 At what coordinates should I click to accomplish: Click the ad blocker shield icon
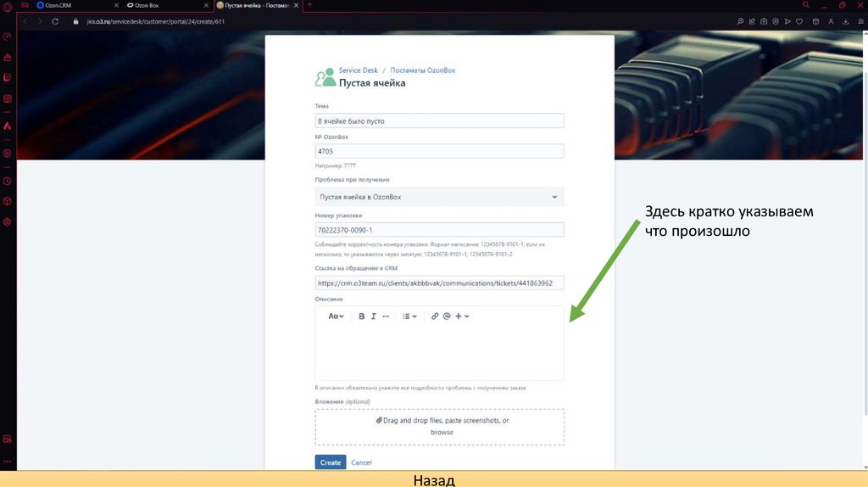coord(776,21)
